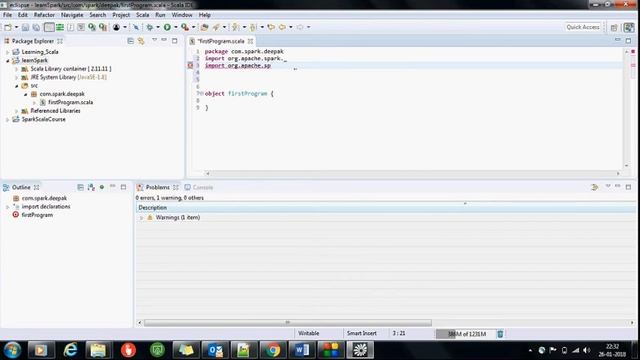Open the File menu
Viewport: 640px width, 360px height.
[x=7, y=15]
